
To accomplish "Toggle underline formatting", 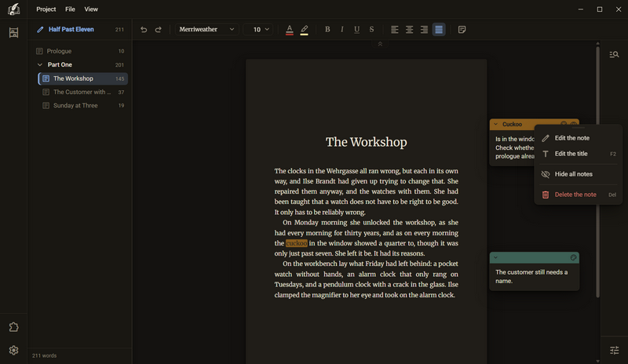I will [357, 29].
